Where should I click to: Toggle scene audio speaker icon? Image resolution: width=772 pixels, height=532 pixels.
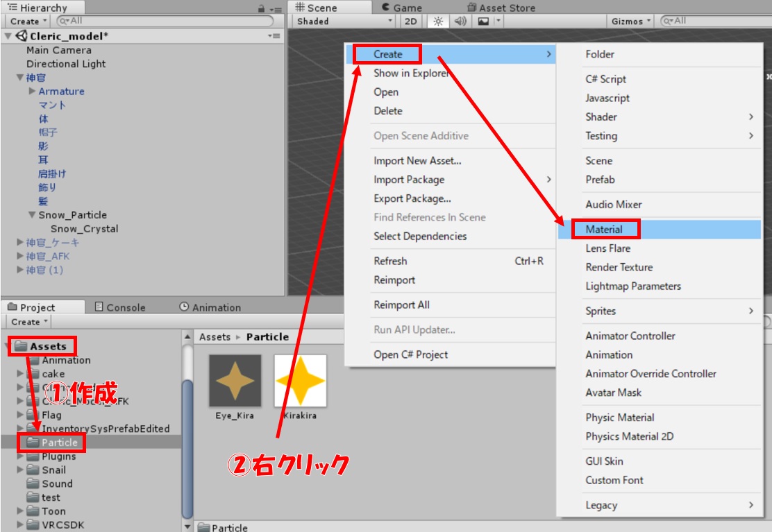click(x=460, y=22)
